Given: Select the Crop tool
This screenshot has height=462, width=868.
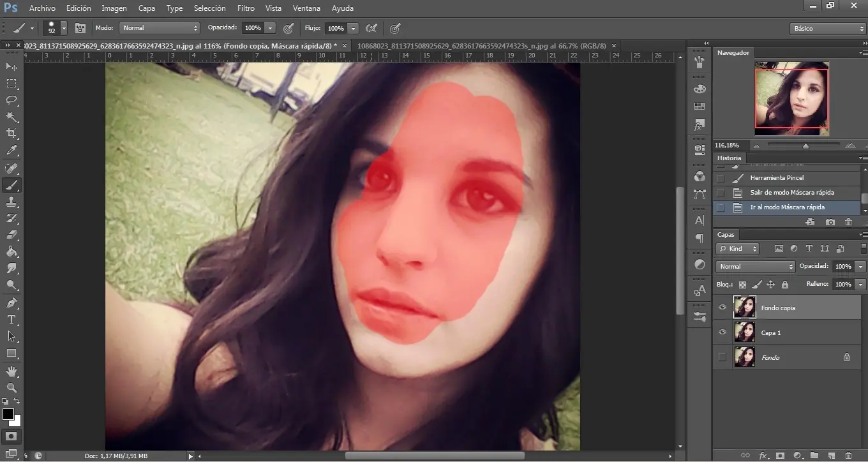Looking at the screenshot, I should point(11,133).
